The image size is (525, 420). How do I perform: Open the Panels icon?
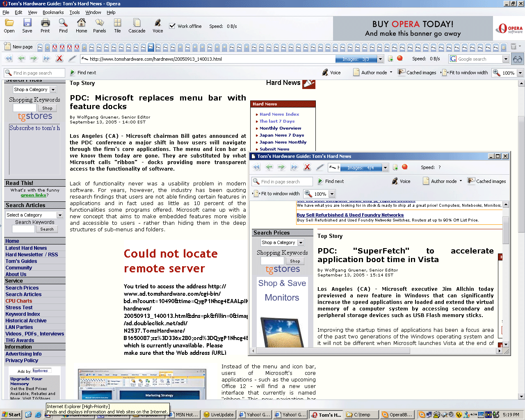point(99,25)
